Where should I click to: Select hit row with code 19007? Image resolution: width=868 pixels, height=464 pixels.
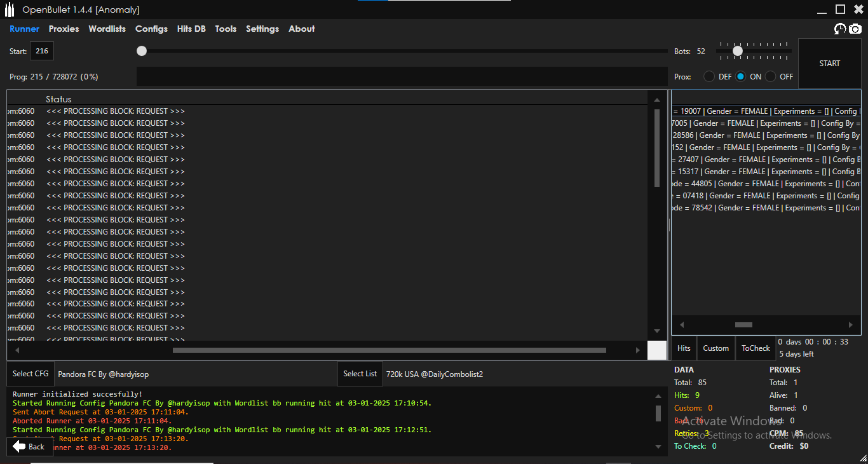766,111
